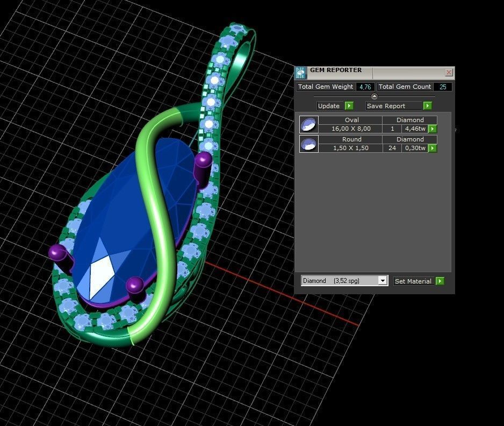
Task: Click Save Report label
Action: click(x=386, y=106)
